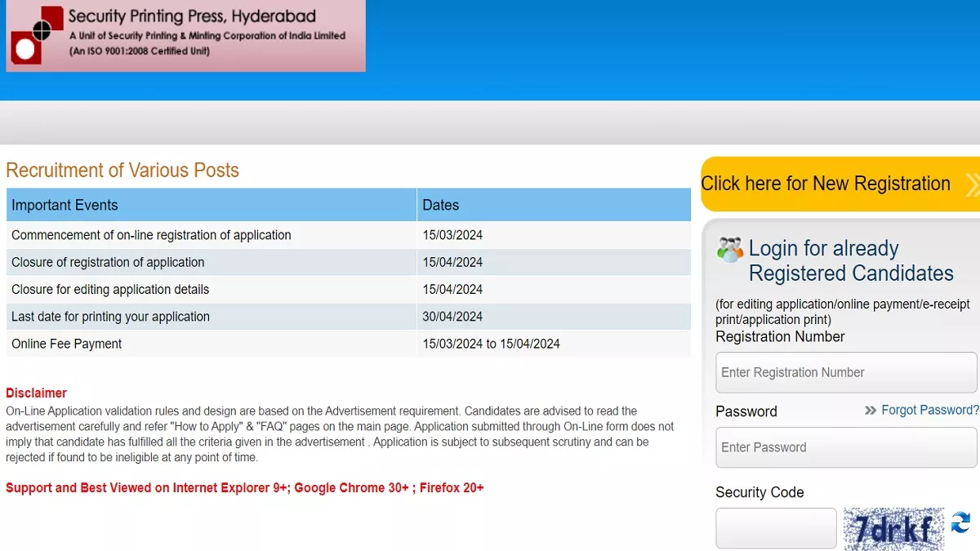Click the Online Fee Payment date range
Viewport: 980px width, 551px height.
491,344
